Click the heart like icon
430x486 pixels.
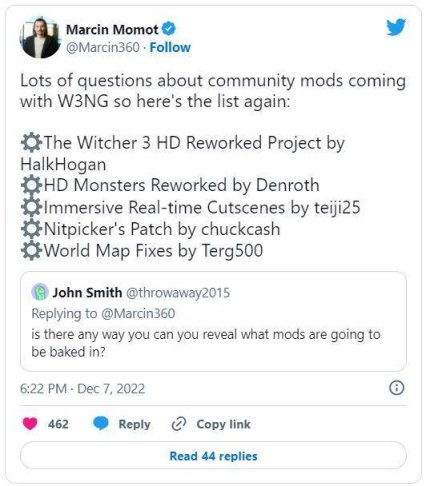[x=30, y=424]
